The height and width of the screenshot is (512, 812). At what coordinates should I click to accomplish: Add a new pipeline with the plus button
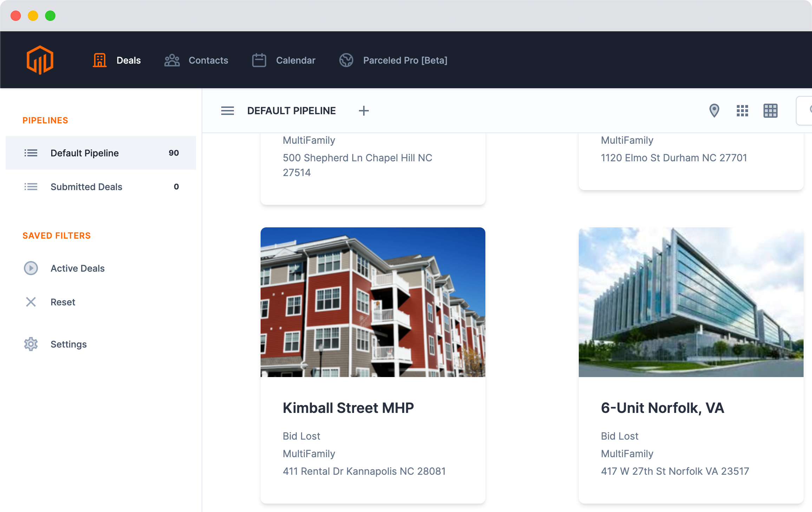364,110
